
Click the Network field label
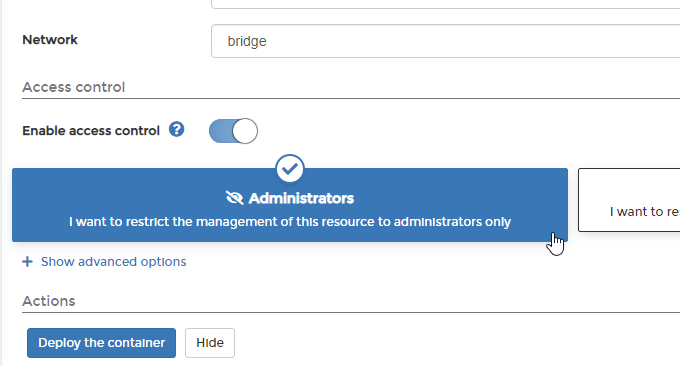(50, 40)
